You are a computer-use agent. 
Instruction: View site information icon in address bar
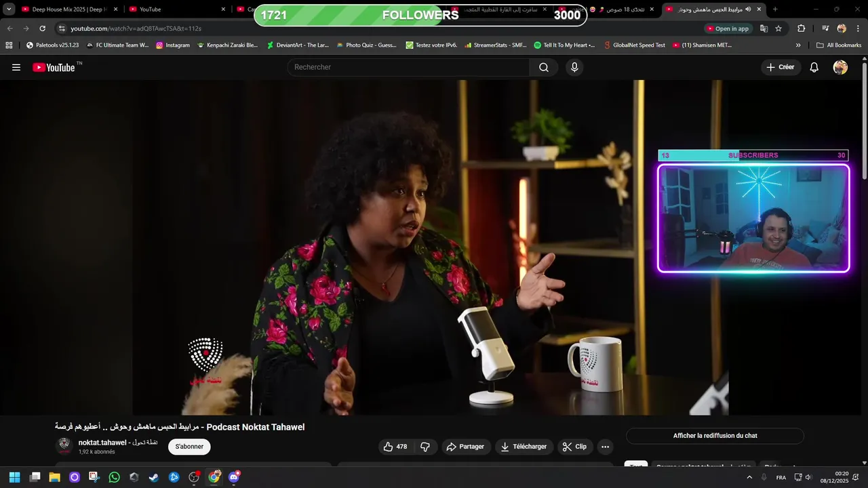click(x=62, y=28)
